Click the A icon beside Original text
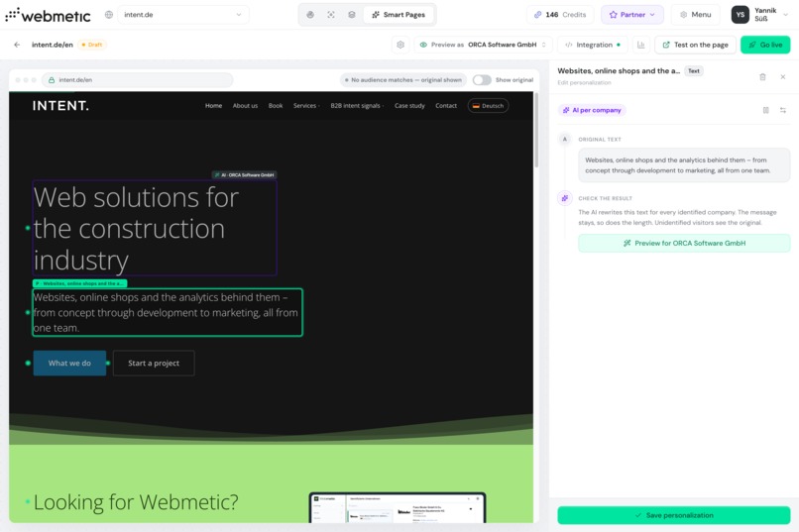This screenshot has width=799, height=532. [565, 139]
